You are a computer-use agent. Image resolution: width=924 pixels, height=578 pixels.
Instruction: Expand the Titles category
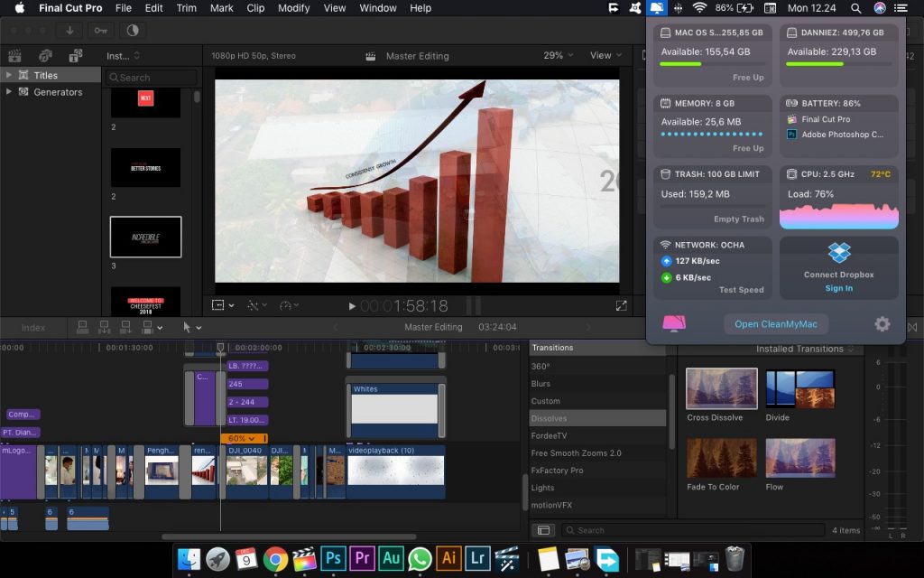(9, 76)
